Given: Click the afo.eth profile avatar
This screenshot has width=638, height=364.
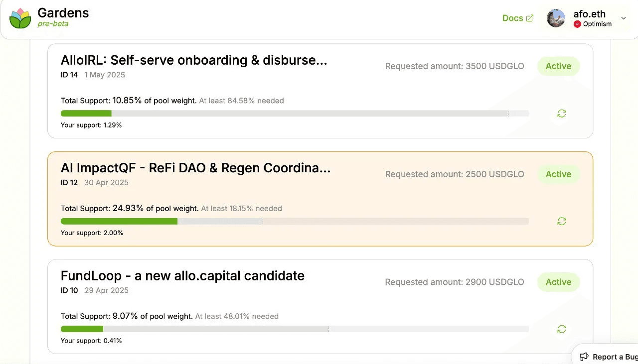Looking at the screenshot, I should [x=556, y=18].
